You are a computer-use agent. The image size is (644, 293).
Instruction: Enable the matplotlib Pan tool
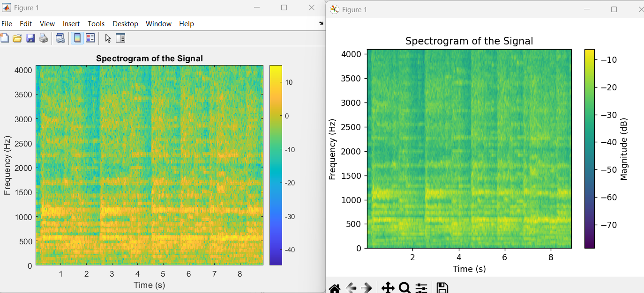389,287
